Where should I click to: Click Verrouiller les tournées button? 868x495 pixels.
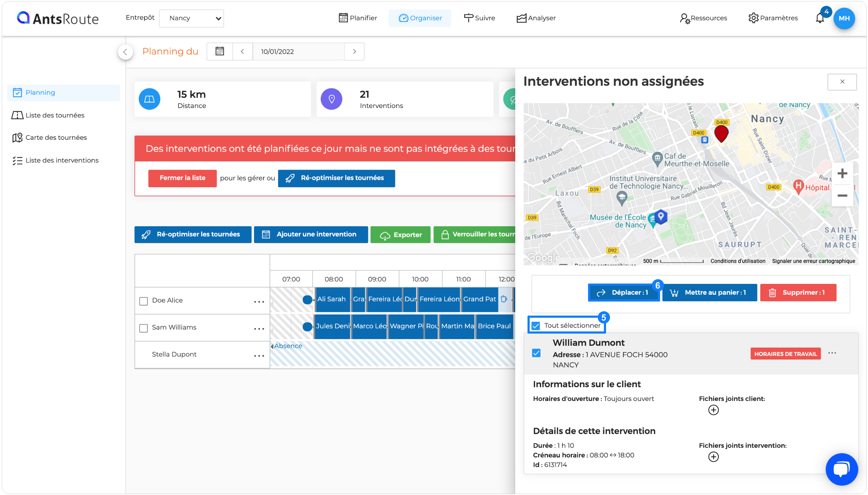475,235
